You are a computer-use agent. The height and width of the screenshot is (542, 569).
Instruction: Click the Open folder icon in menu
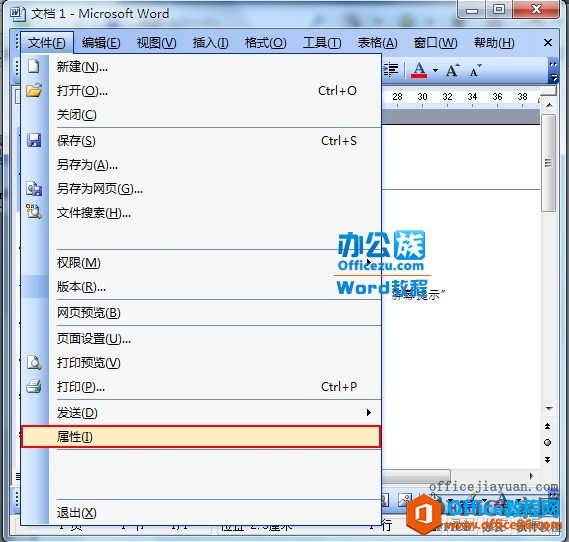point(34,90)
